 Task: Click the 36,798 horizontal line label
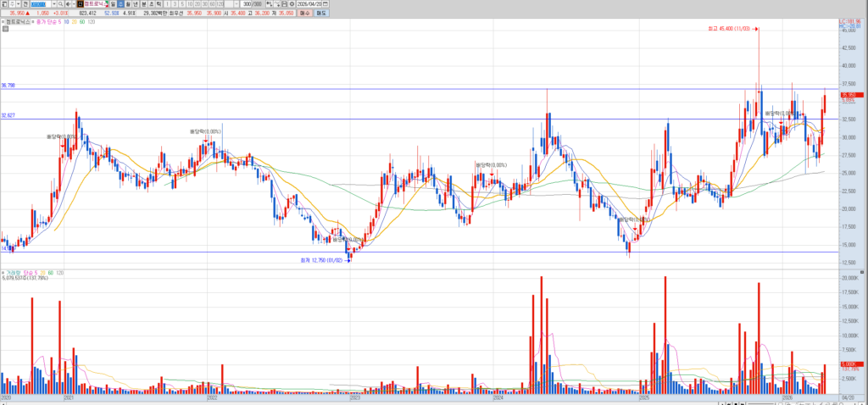click(x=8, y=86)
